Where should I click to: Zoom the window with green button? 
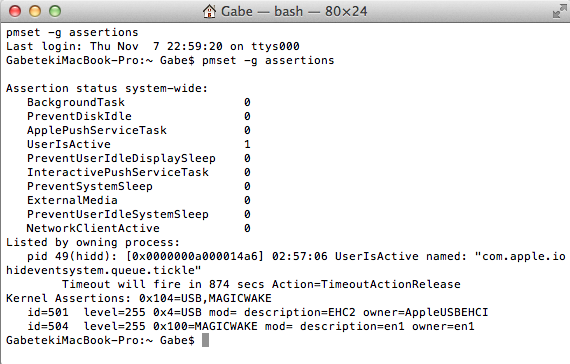pyautogui.click(x=55, y=11)
